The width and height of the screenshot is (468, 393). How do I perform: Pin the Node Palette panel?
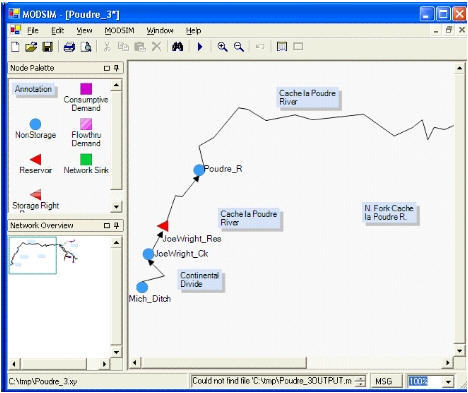tap(116, 68)
